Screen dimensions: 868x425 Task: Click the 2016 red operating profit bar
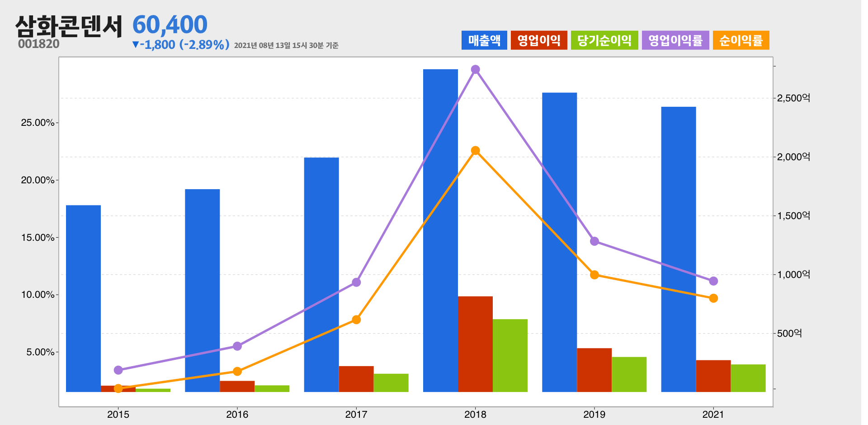click(x=237, y=387)
